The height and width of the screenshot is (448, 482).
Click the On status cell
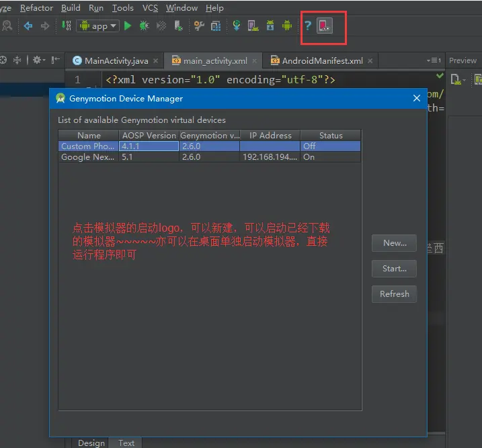point(331,157)
